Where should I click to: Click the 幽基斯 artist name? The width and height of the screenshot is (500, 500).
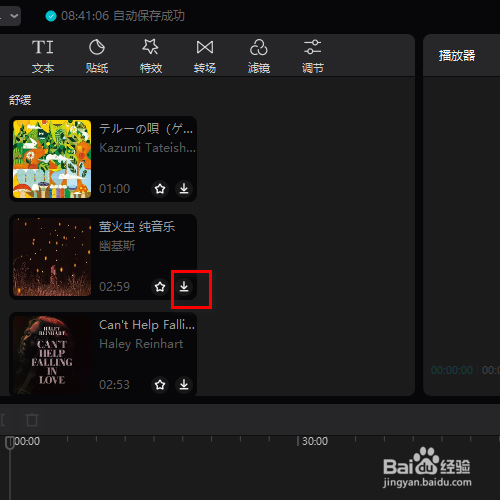point(117,246)
